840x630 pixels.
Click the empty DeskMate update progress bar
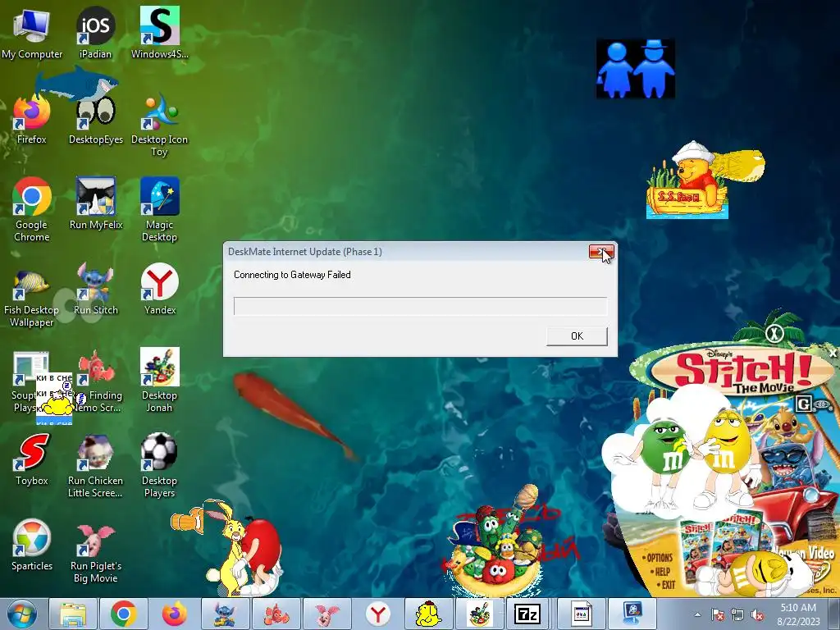point(421,307)
